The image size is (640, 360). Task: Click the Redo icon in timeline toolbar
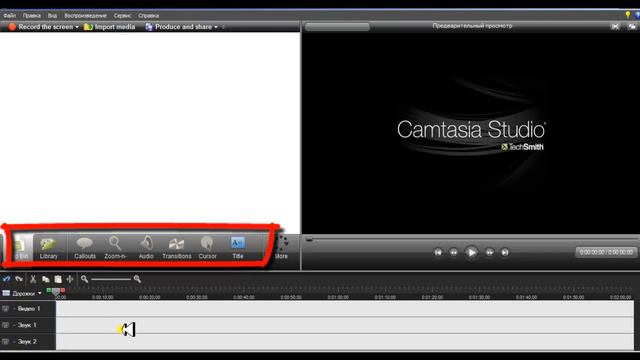[x=19, y=279]
